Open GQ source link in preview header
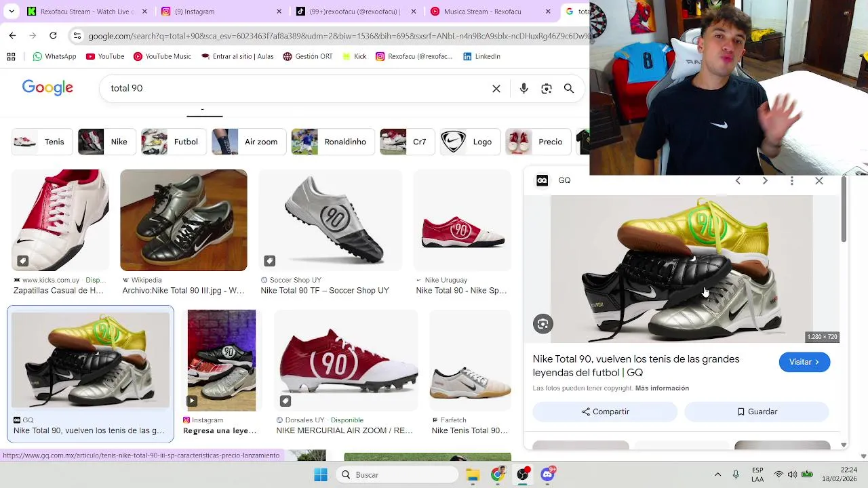 [555, 180]
